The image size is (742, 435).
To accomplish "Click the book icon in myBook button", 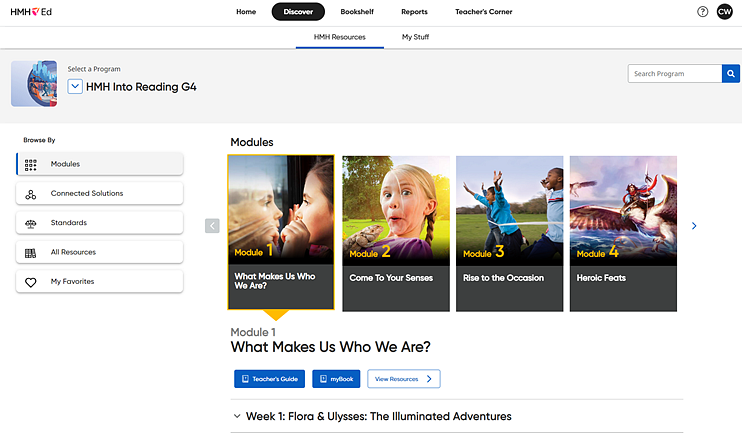I will [323, 379].
